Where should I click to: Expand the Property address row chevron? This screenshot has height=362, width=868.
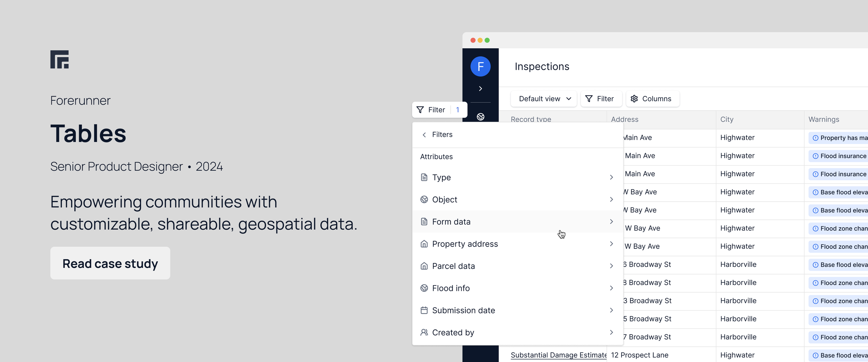pos(611,244)
